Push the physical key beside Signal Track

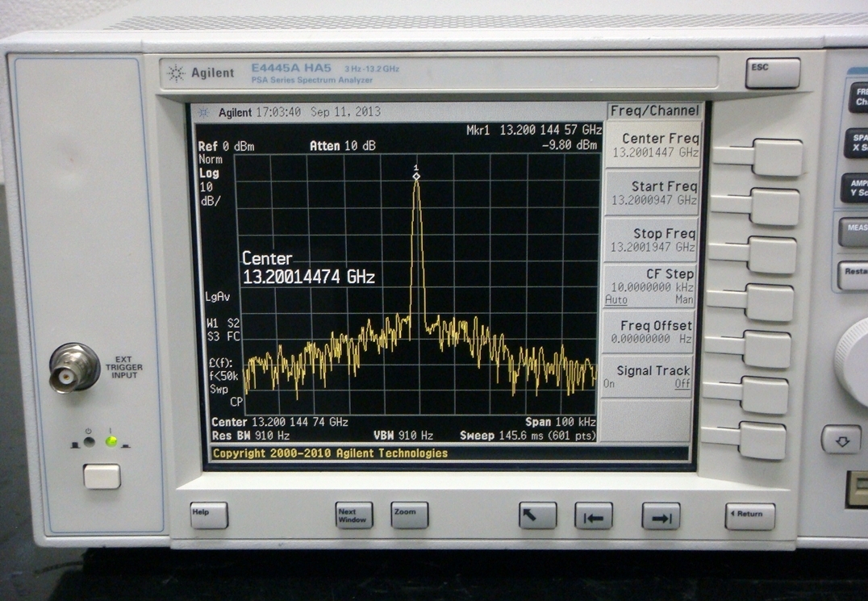[x=765, y=395]
